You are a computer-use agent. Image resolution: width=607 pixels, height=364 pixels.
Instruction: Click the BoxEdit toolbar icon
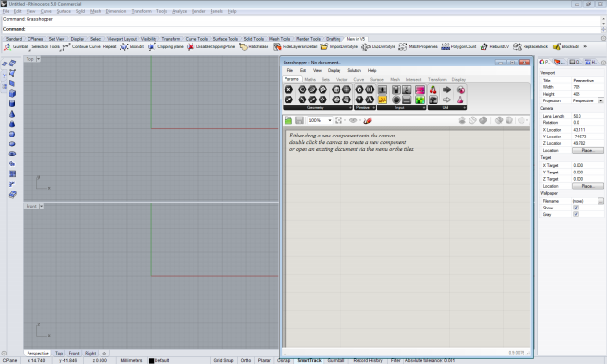pos(124,46)
